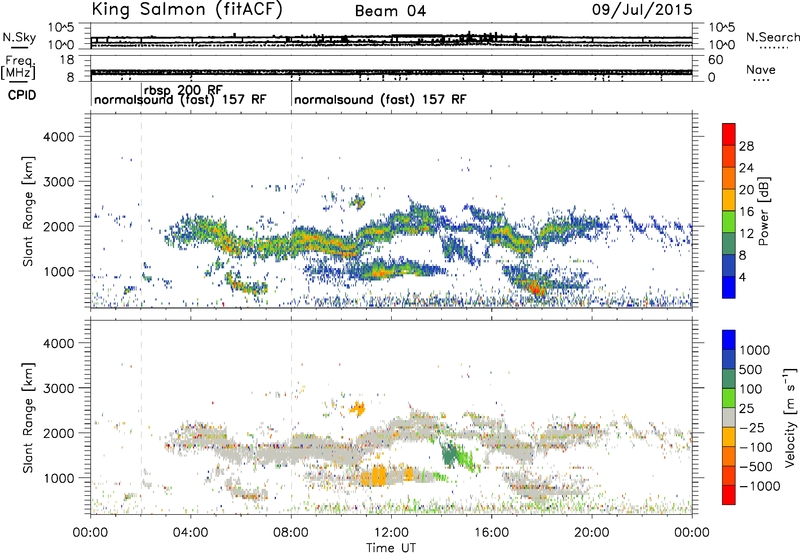The height and width of the screenshot is (554, 800).
Task: Click the date '09/Jul/2015'
Action: point(642,10)
